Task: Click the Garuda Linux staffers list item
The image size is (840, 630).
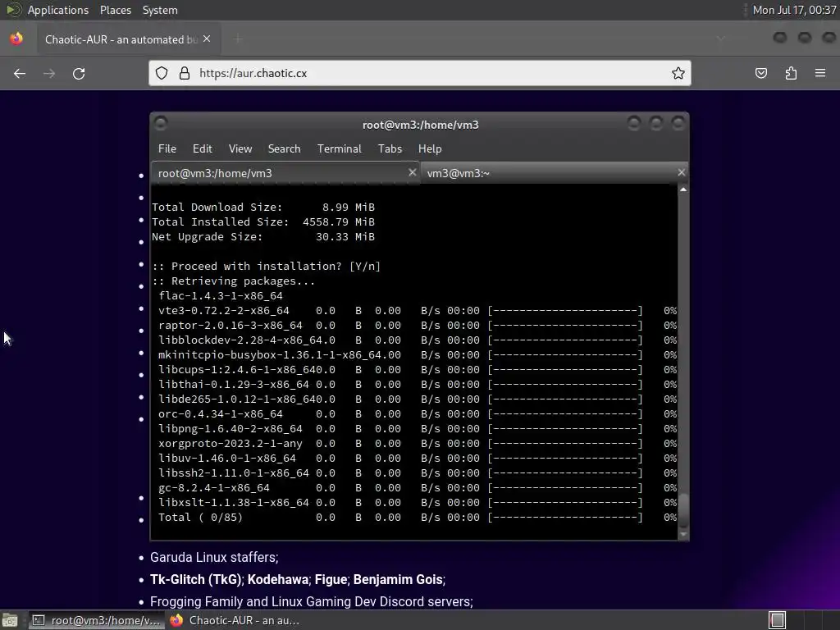Action: coord(214,557)
